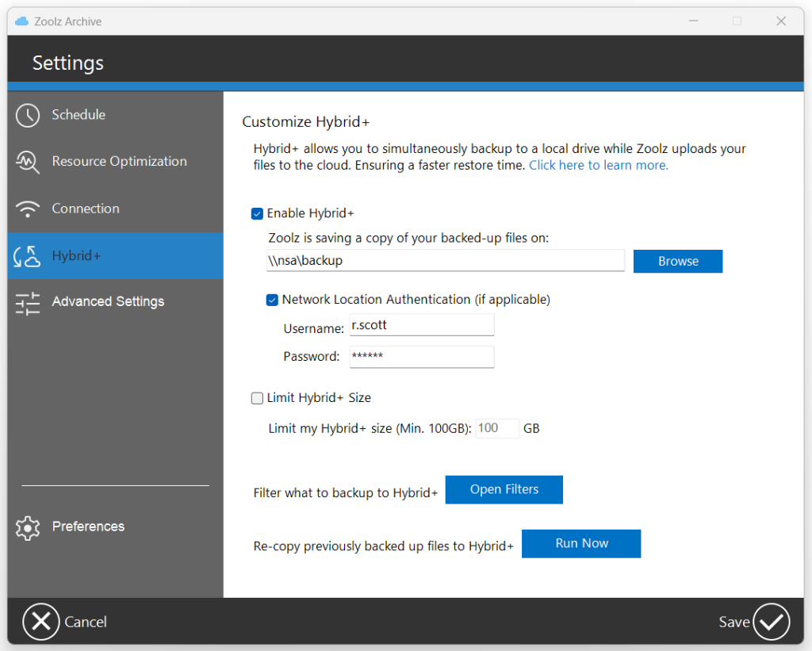Click the Zoolz Archive cloud logo
The height and width of the screenshot is (651, 812).
point(22,21)
